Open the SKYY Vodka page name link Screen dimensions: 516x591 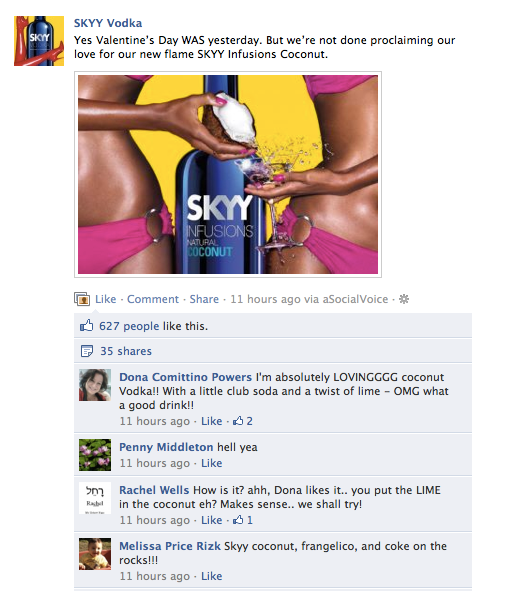(108, 23)
